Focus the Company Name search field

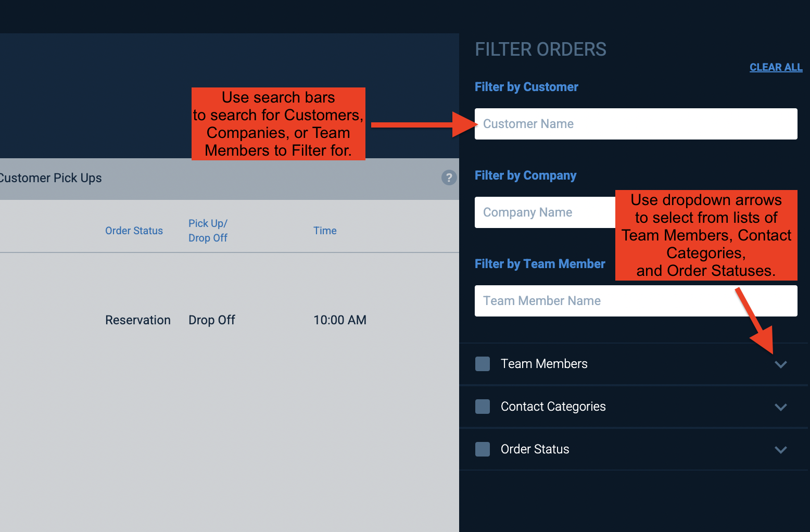pyautogui.click(x=545, y=212)
